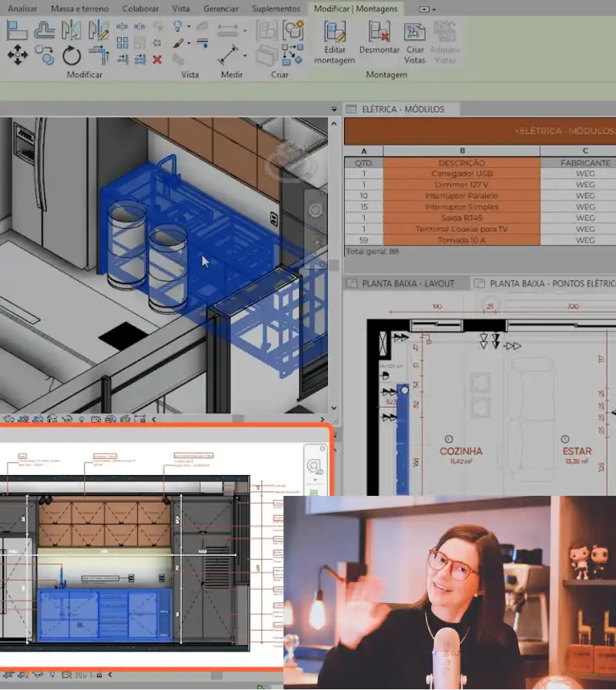Collapse 3D view control bar chevron
Screen dimensions: 616x690
coord(154,420)
